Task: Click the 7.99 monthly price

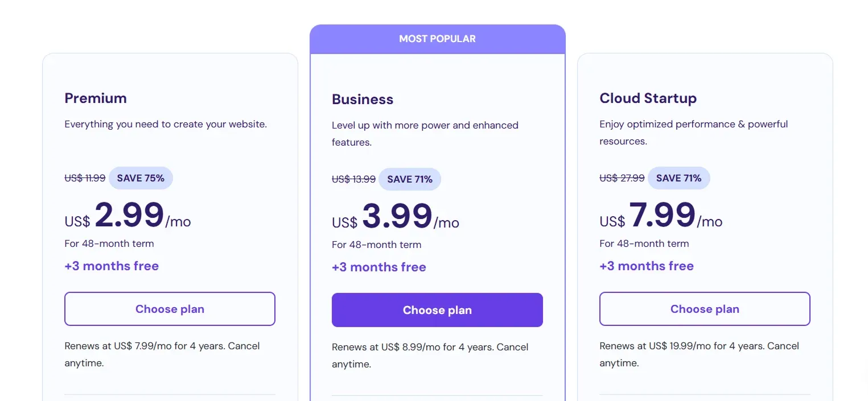Action: pos(661,216)
